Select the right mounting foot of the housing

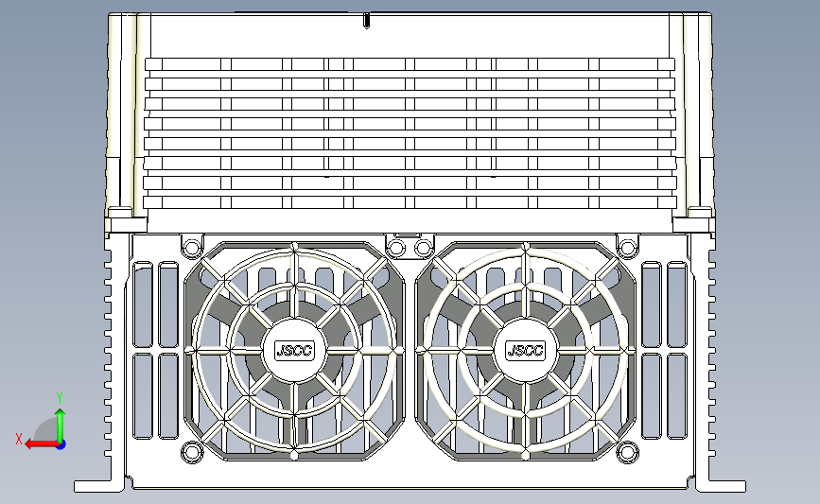click(x=721, y=486)
